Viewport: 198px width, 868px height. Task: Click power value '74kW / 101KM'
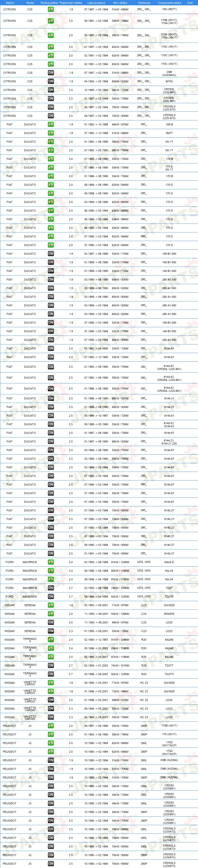coord(120,666)
